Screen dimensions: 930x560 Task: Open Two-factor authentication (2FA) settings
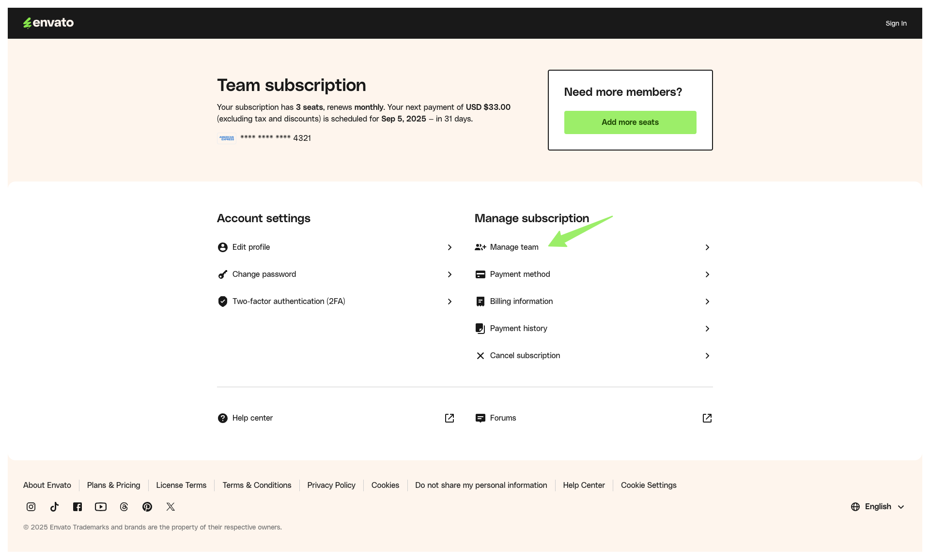coord(289,302)
